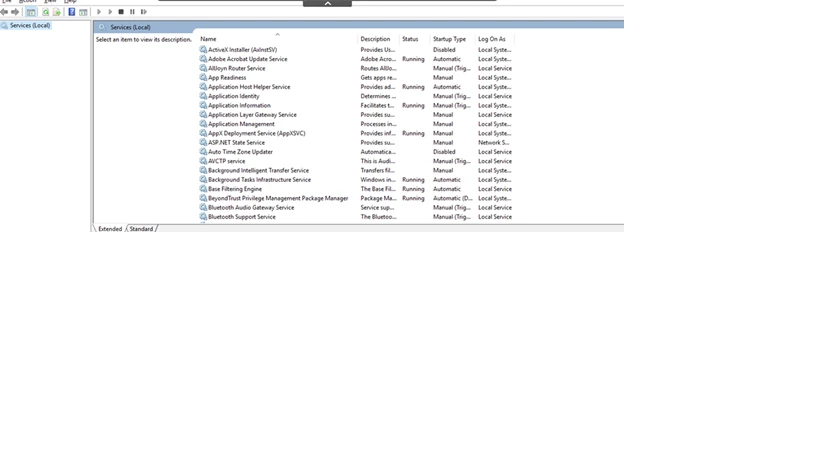Click the gear icon of Auto Time Zone Updater
Screen dimensions: 819x460
[203, 152]
